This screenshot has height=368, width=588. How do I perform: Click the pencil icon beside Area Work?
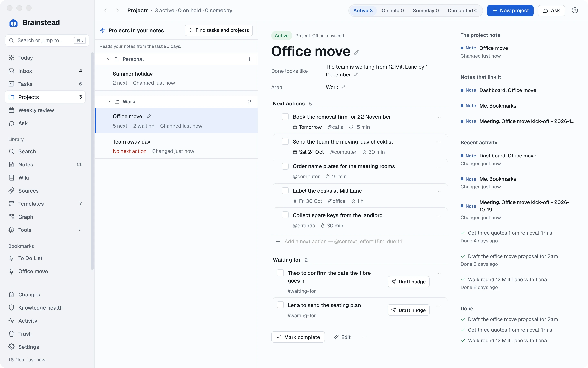343,87
